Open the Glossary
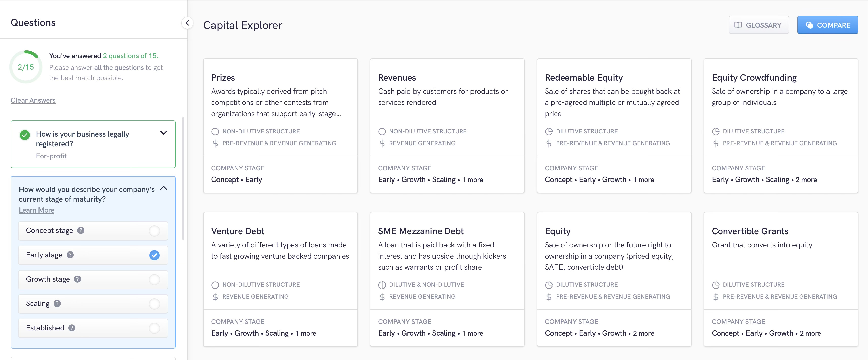This screenshot has height=360, width=868. [759, 25]
